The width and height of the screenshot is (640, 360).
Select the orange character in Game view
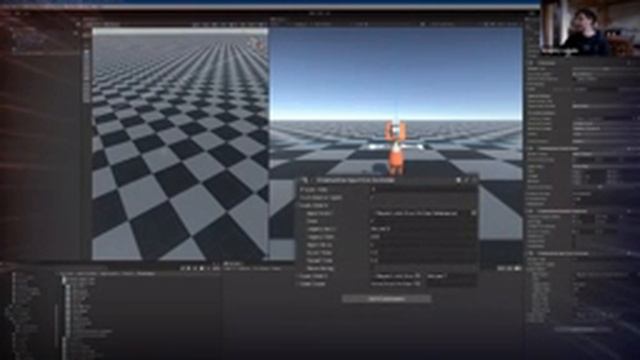395,148
